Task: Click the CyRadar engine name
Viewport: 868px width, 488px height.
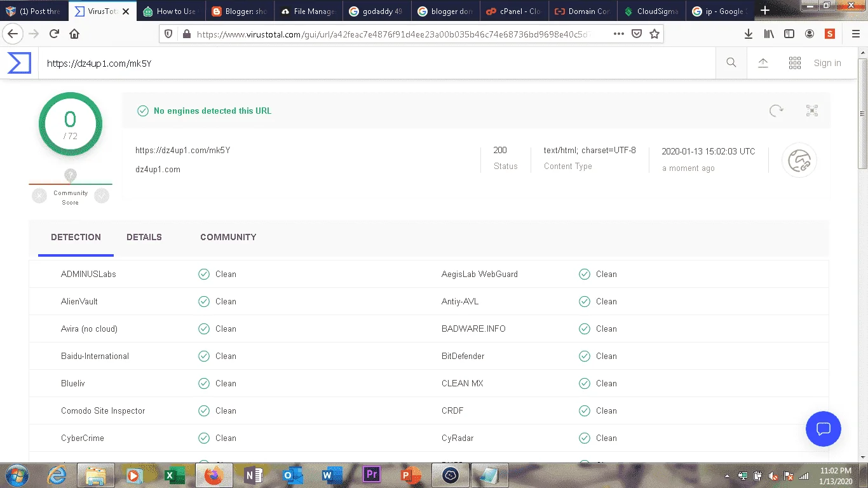Action: (x=458, y=438)
